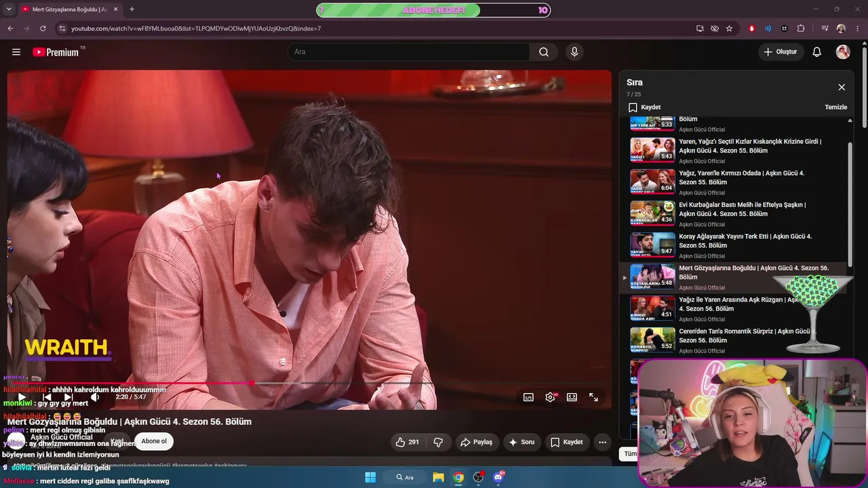868x488 pixels.
Task: Go back in Chrome history
Action: click(x=10, y=28)
